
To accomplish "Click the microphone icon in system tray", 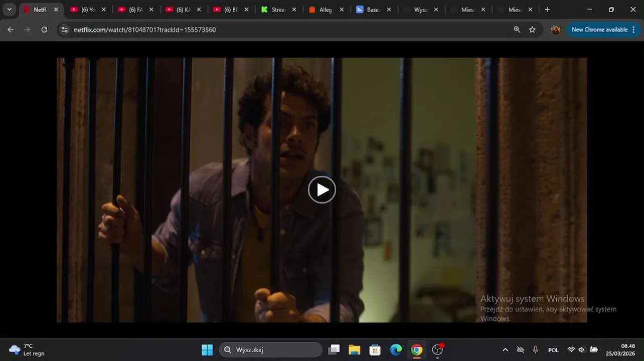I will point(535,350).
